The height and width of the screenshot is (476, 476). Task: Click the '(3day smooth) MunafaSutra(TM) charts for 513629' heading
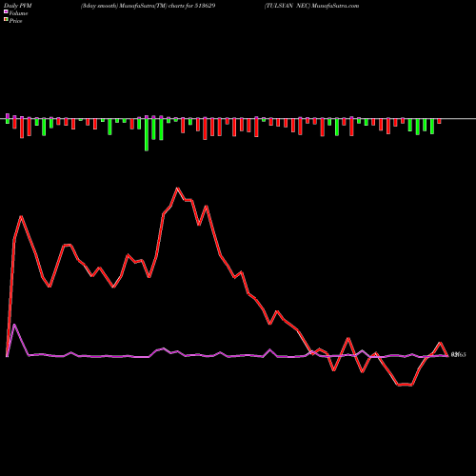[148, 6]
